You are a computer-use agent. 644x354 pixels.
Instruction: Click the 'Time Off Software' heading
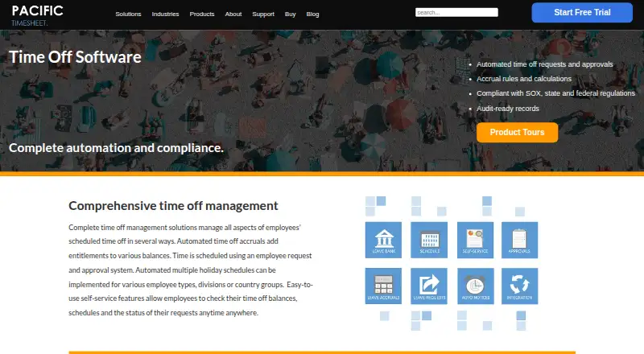[x=75, y=57]
